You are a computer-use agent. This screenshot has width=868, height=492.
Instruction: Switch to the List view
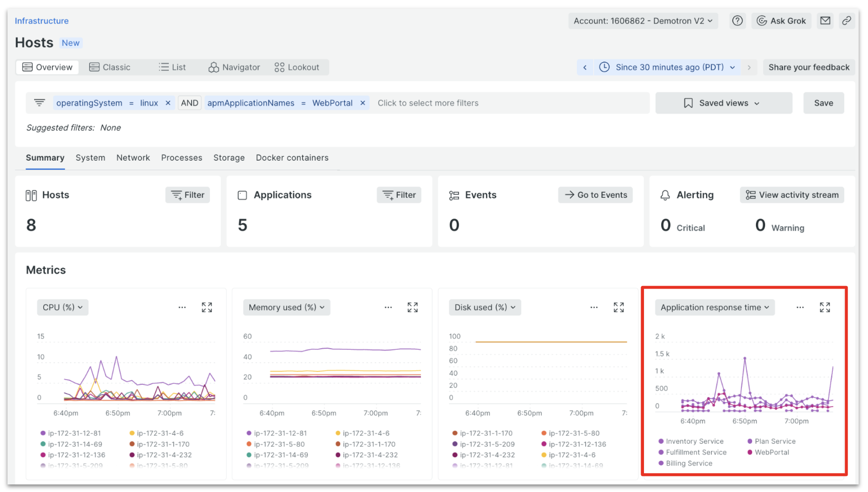point(172,68)
